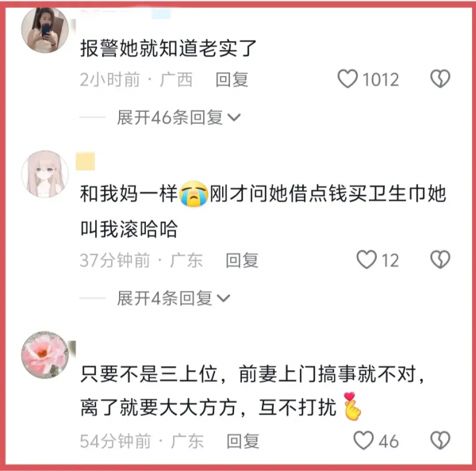Image resolution: width=476 pixels, height=471 pixels.
Task: Tap broken heart on 和我妈一样 comment
Action: [x=440, y=259]
